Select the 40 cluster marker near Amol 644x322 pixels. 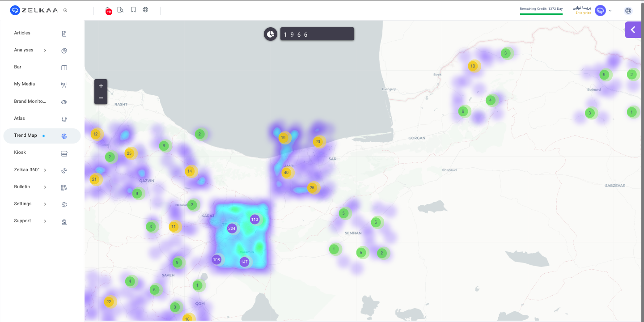tap(286, 172)
